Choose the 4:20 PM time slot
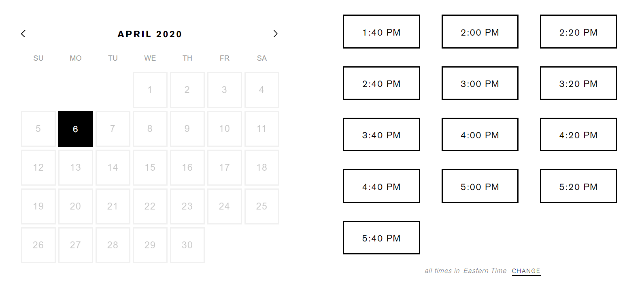The image size is (644, 292). point(578,135)
